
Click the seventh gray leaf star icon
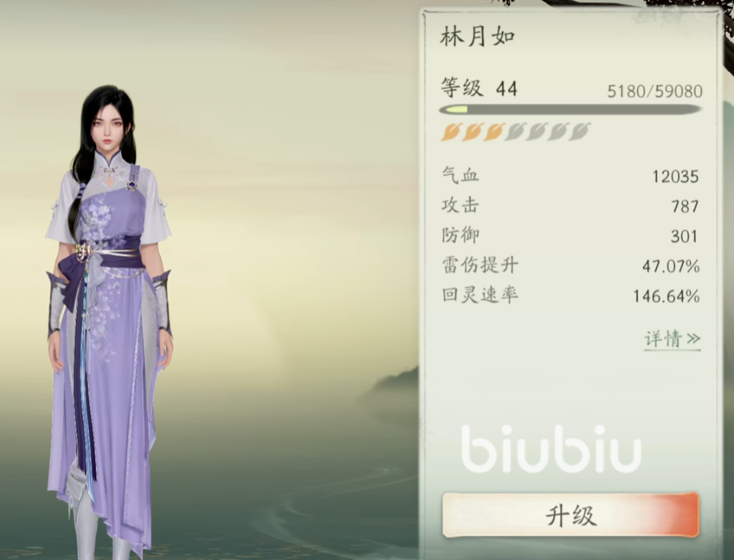[x=579, y=132]
